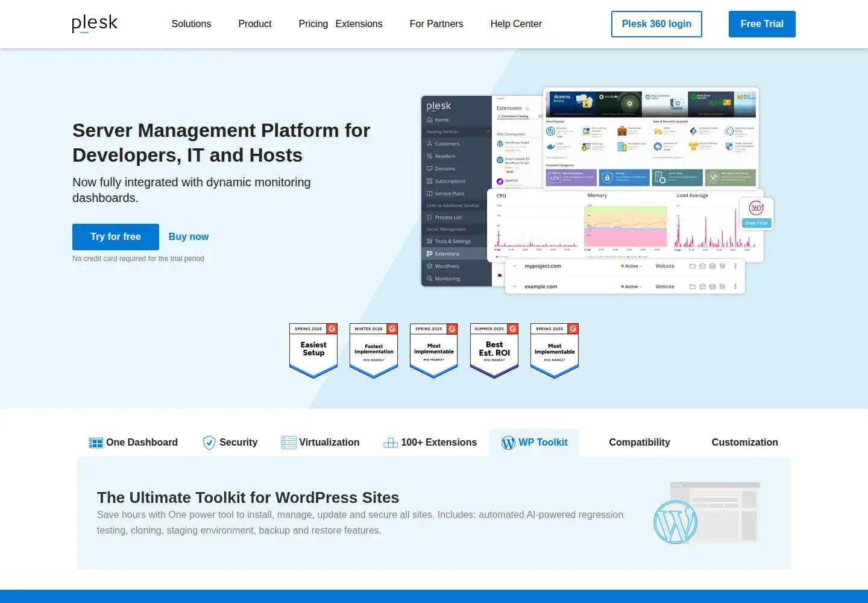Viewport: 868px width, 603px height.
Task: Click the Plesk 360 login button
Action: 656,24
